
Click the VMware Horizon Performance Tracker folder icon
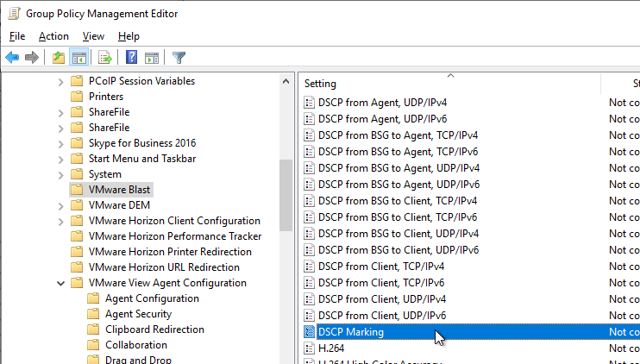pos(77,236)
